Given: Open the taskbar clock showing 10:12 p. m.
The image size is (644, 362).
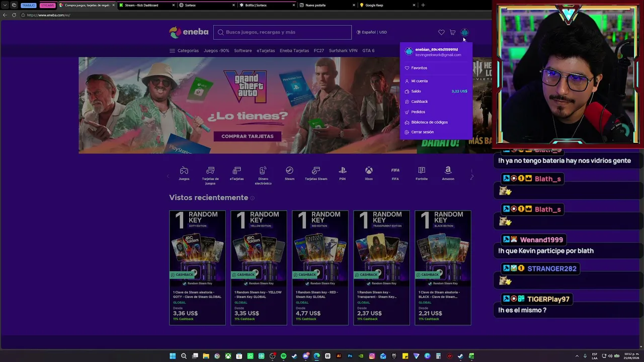Looking at the screenshot, I should click(x=632, y=356).
